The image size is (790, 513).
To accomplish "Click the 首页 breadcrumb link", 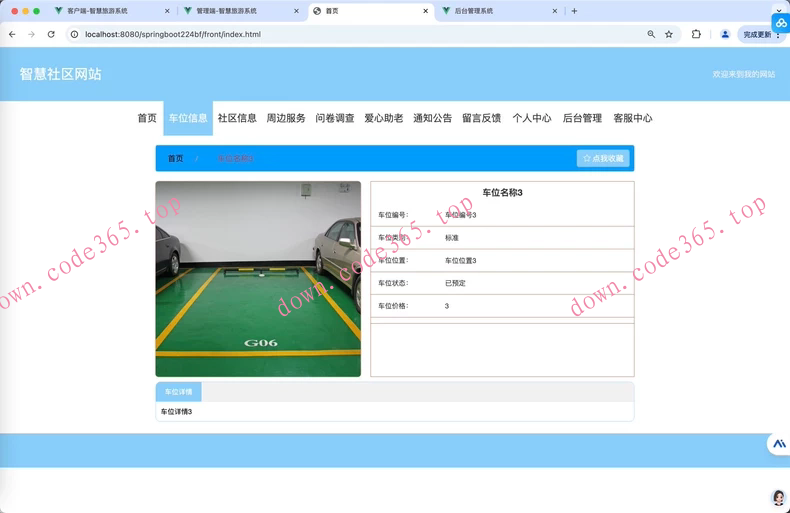I will coord(175,158).
